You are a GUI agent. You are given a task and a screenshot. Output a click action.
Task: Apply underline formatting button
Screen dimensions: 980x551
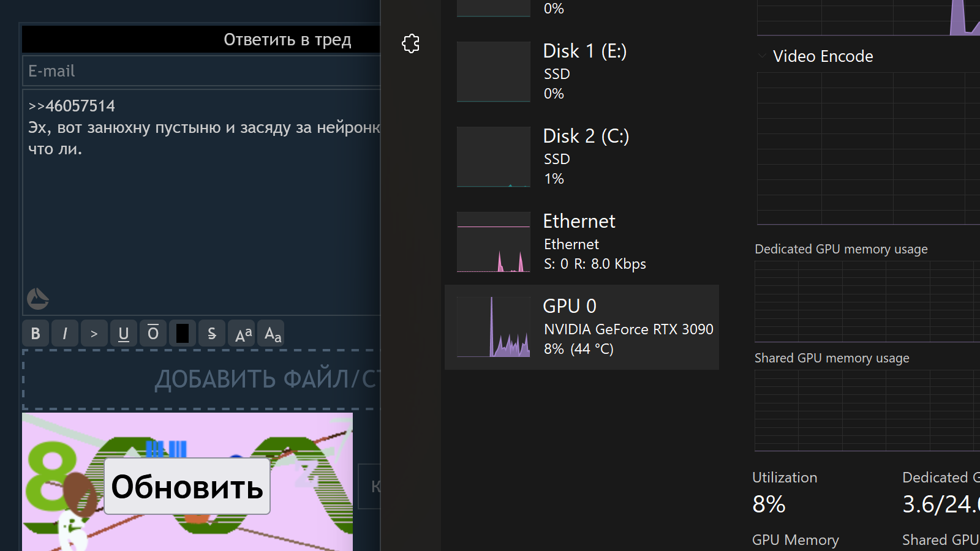(124, 334)
